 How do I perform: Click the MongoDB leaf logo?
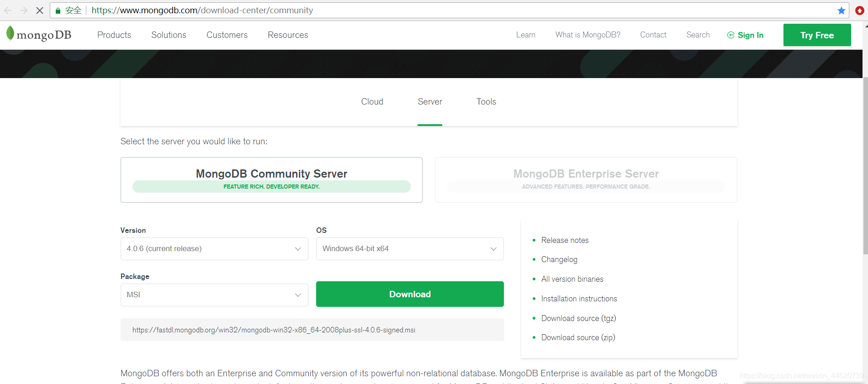point(10,34)
